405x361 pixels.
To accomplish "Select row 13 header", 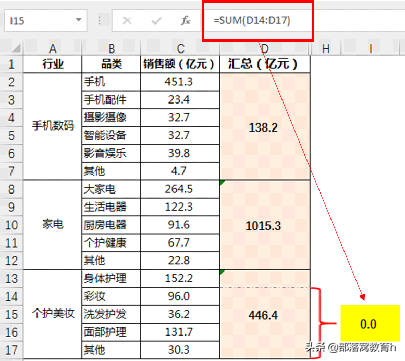I will pos(11,278).
